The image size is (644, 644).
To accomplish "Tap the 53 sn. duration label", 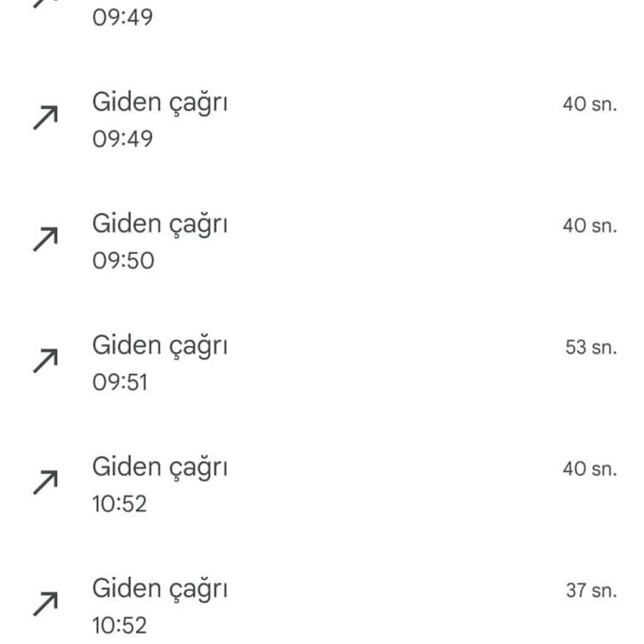I will (x=590, y=347).
